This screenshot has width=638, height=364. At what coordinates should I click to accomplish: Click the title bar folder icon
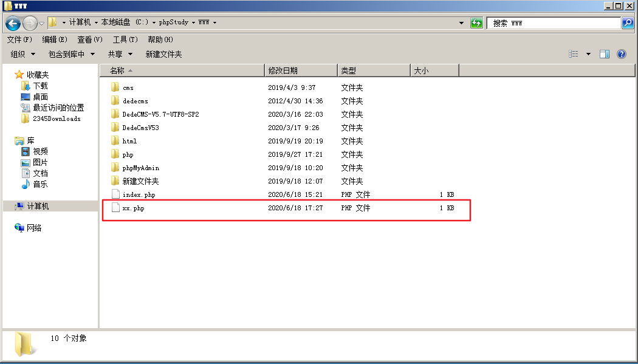tap(8, 5)
